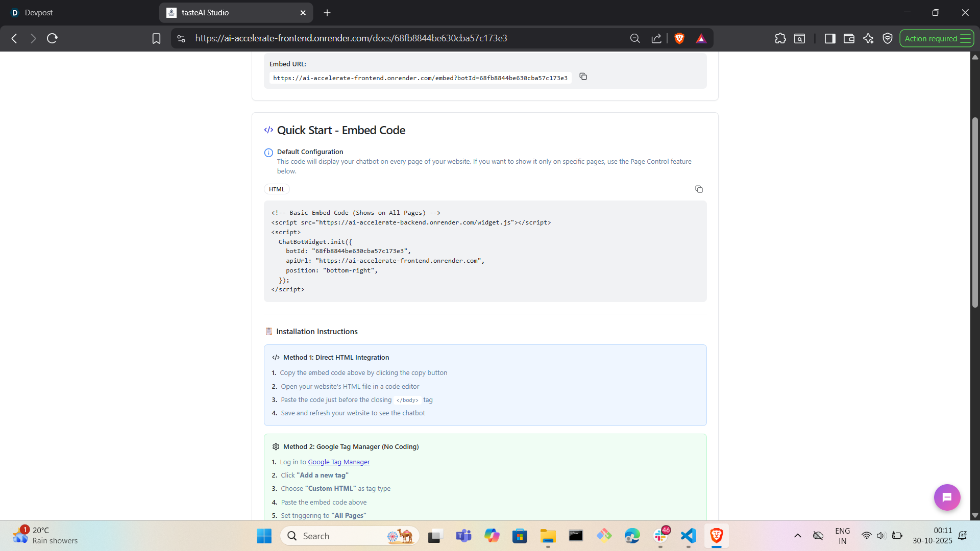Toggle the browser sidebar panel
This screenshot has height=551, width=980.
click(829, 38)
